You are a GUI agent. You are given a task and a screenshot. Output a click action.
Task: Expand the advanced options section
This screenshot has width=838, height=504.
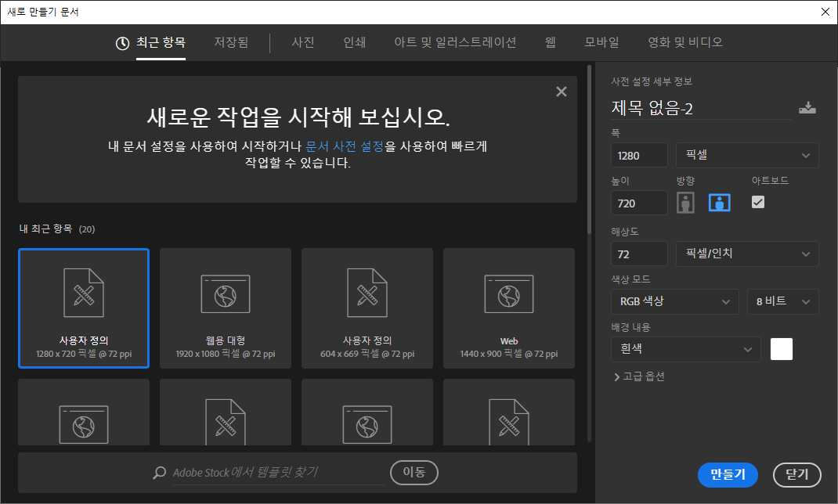tap(639, 376)
